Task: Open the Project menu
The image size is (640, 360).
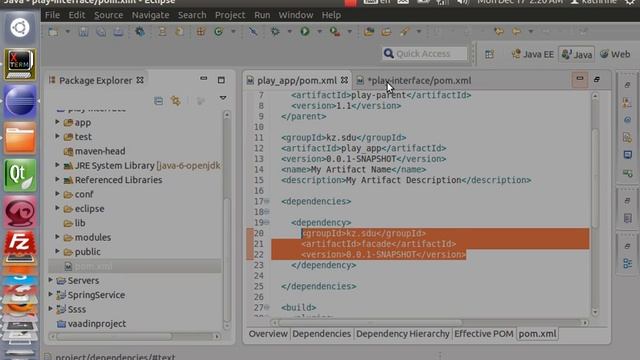Action: [x=230, y=15]
